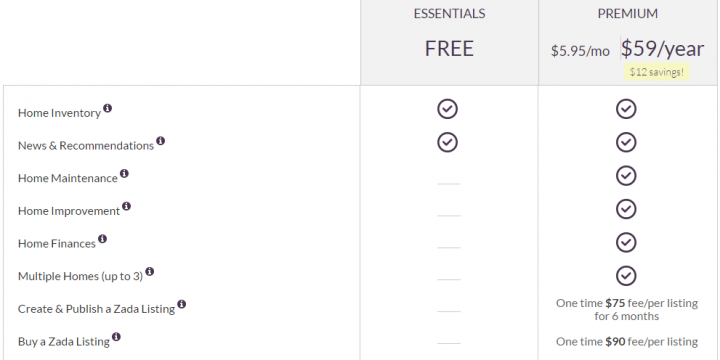Click the $12 savings yellow badge
This screenshot has height=360, width=720.
pos(657,72)
